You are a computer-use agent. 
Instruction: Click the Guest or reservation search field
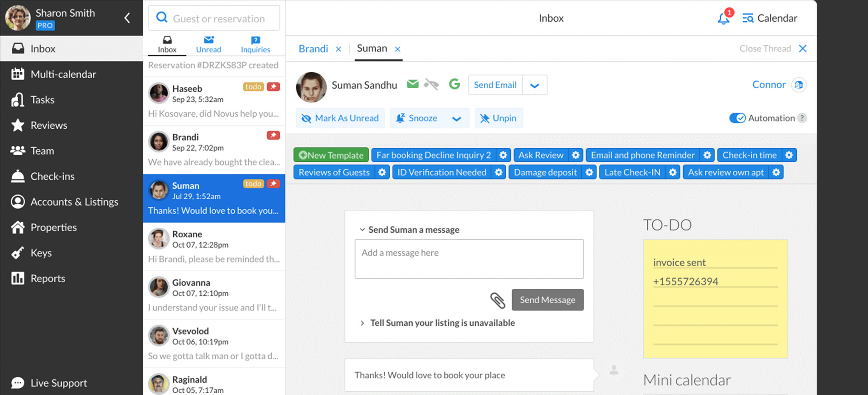point(214,18)
